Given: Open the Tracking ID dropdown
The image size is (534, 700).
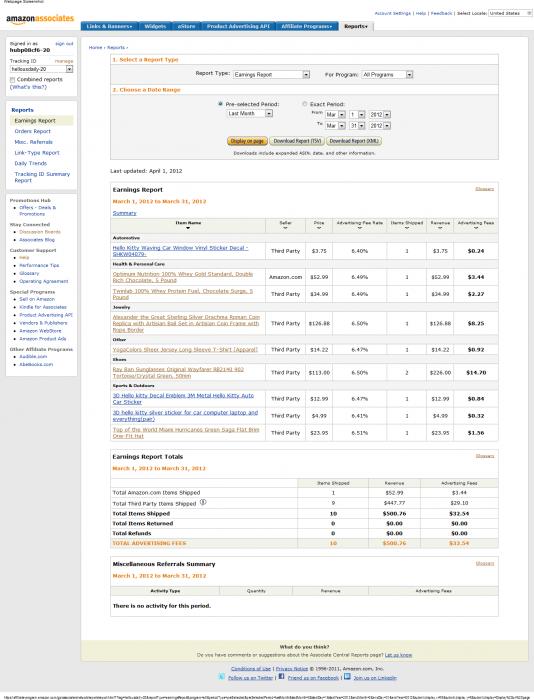Looking at the screenshot, I should pyautogui.click(x=42, y=69).
